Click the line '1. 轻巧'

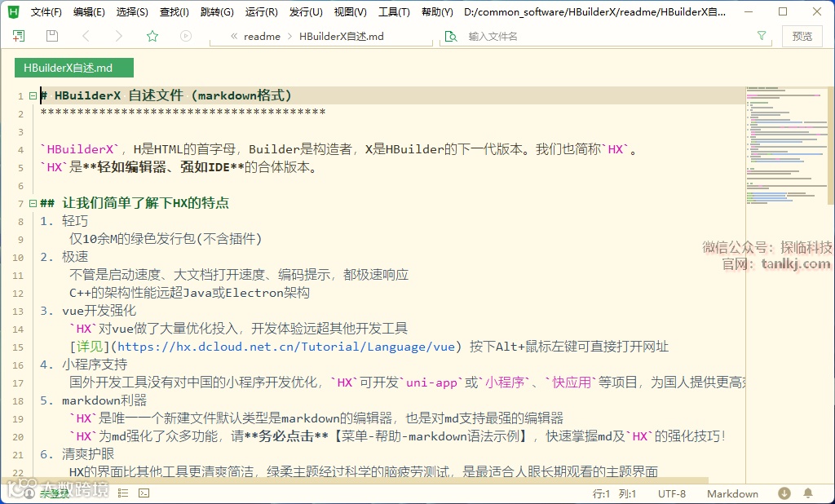click(x=64, y=221)
